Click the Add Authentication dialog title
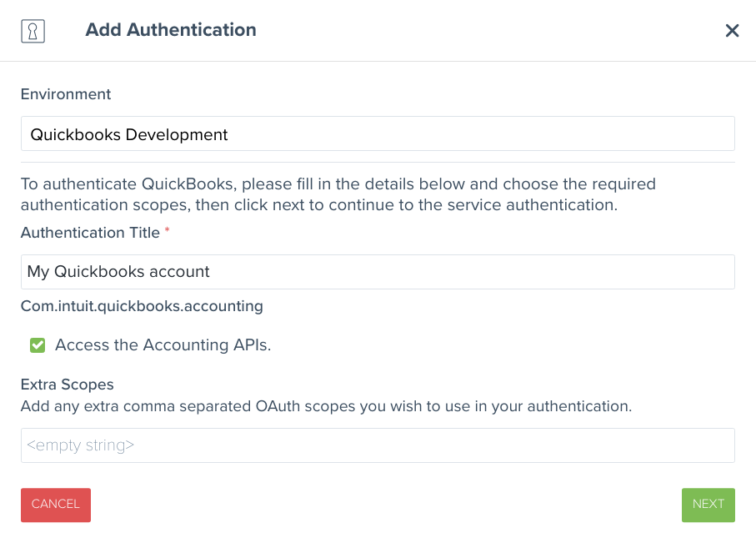Image resolution: width=756 pixels, height=533 pixels. click(170, 30)
